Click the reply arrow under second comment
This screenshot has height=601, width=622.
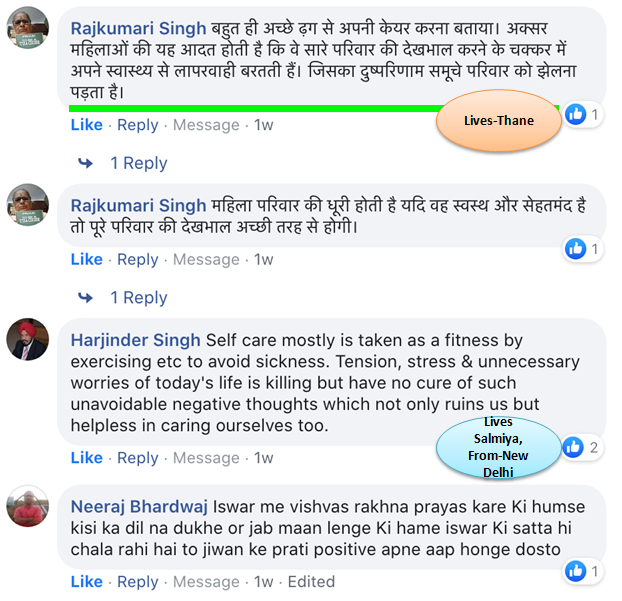[85, 298]
